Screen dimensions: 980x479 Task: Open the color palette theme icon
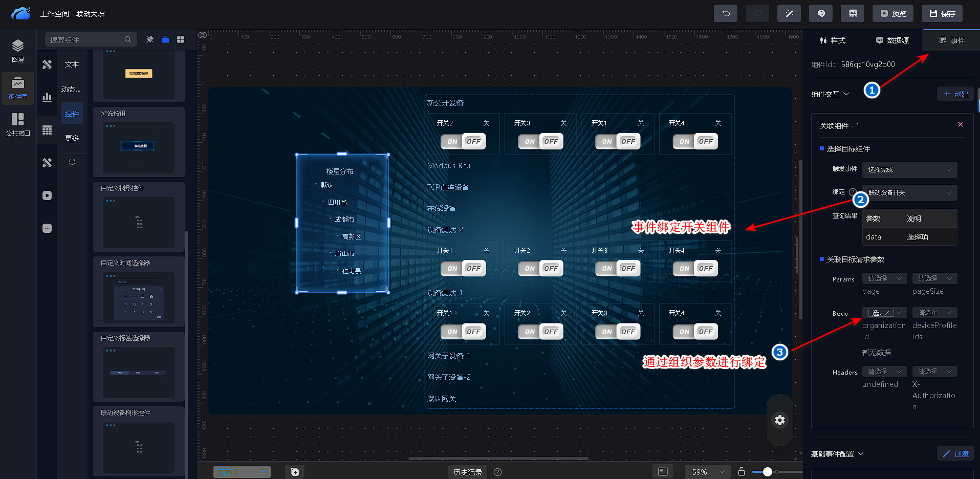coord(821,14)
